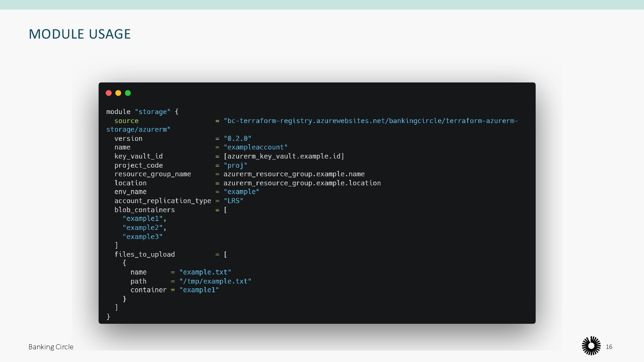Click the "example.txt" file name value

coord(205,272)
